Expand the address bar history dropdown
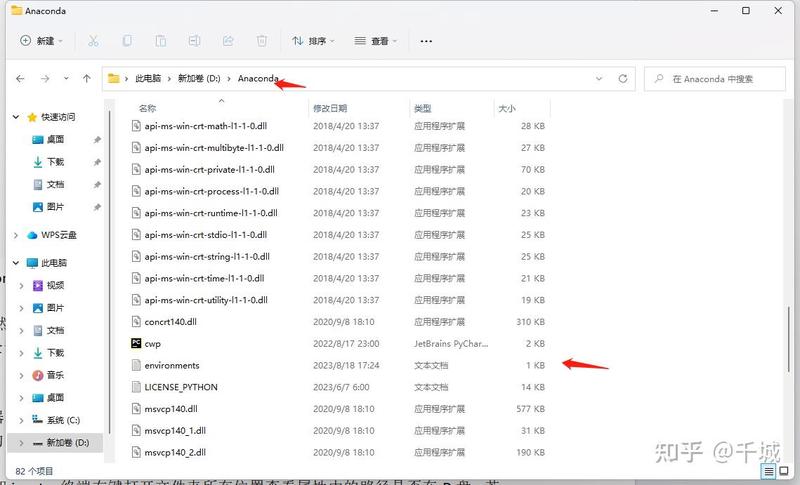 tap(599, 79)
